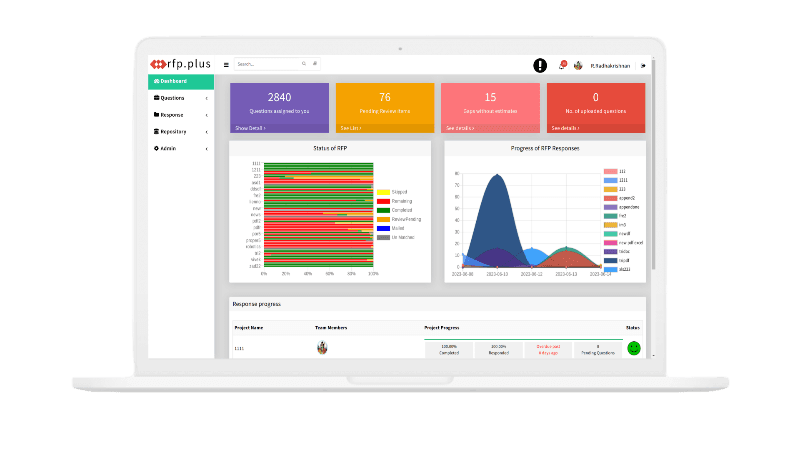Open the notifications bell
Screen dimensions: 800x450
click(x=562, y=65)
